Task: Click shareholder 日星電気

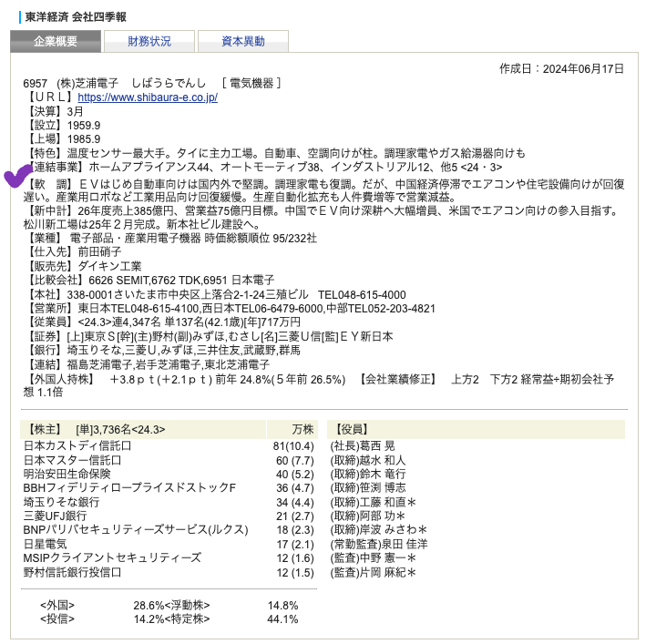Action: 45,545
